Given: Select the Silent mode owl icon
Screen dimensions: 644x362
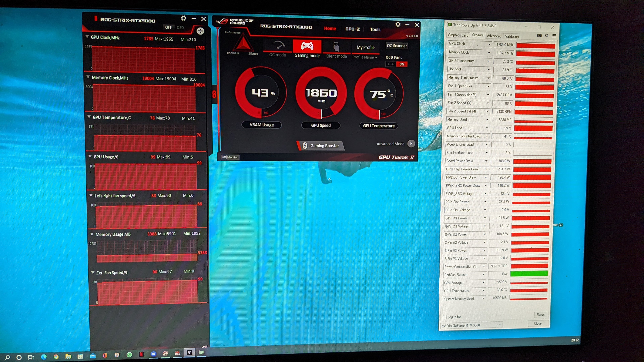Looking at the screenshot, I should (x=336, y=47).
